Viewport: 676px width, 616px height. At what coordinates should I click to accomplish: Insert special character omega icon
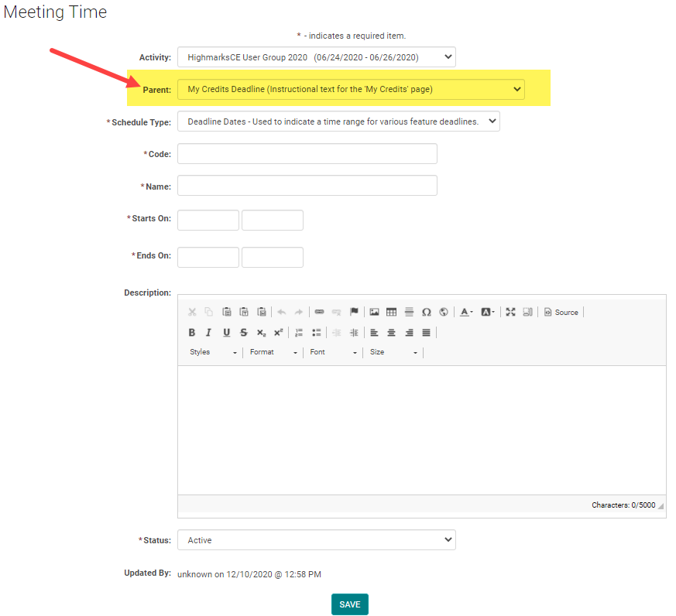click(426, 313)
